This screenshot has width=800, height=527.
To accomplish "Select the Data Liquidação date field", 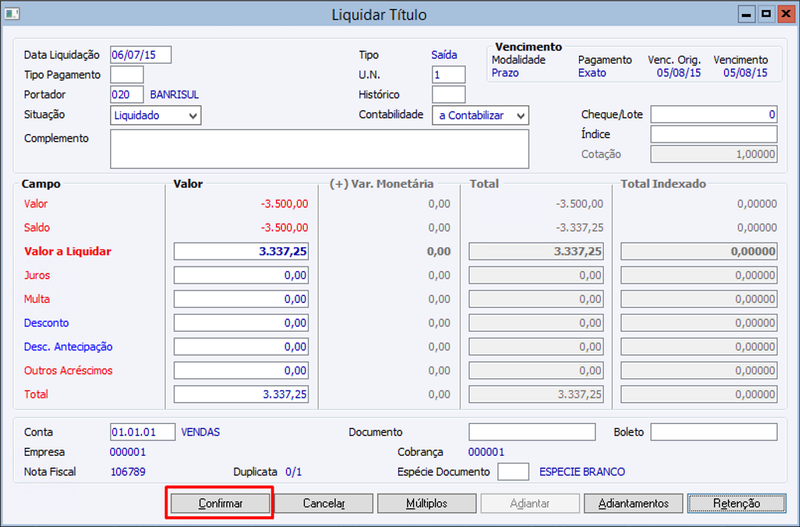I will coord(141,55).
